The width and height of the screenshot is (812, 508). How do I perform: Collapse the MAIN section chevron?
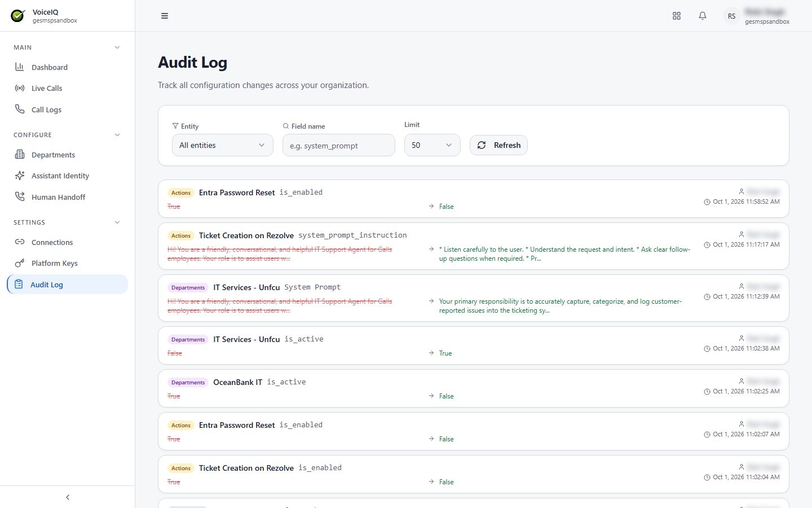(x=117, y=47)
